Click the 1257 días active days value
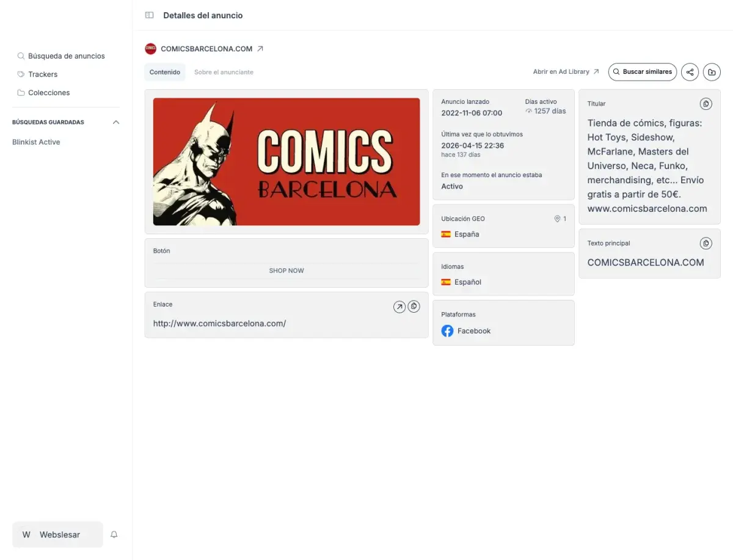 point(550,111)
